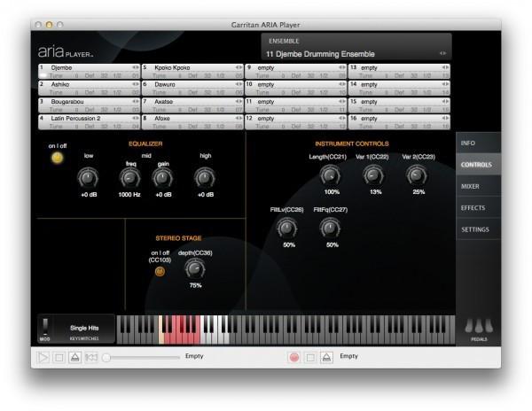The height and width of the screenshot is (411, 532).
Task: Open instrument menu for slot 8 Afoxe
Action: tap(239, 118)
